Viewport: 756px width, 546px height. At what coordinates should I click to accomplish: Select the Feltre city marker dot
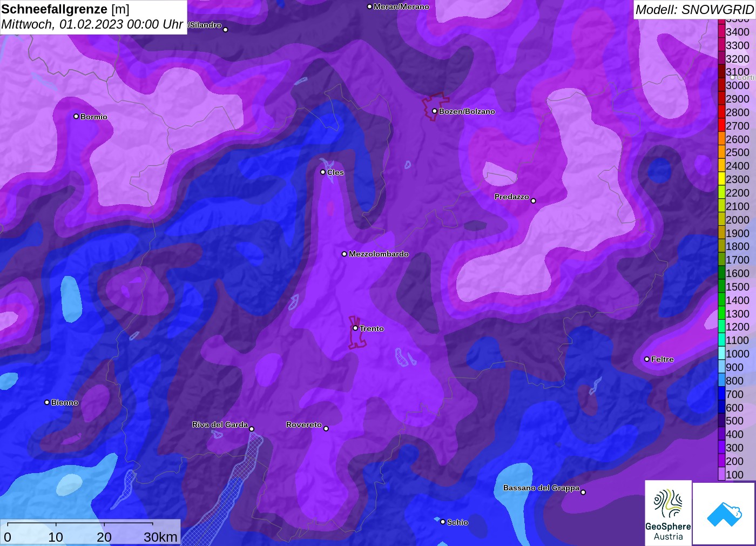point(647,359)
